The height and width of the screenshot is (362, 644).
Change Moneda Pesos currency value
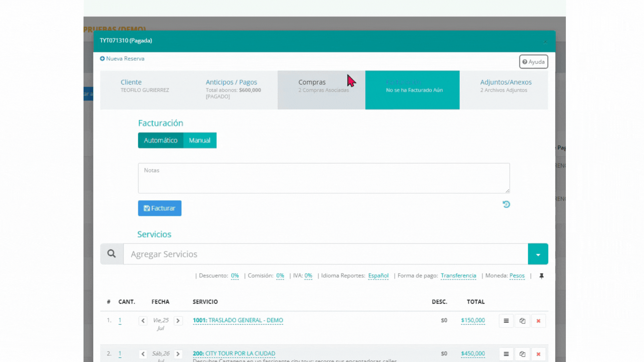tap(517, 276)
